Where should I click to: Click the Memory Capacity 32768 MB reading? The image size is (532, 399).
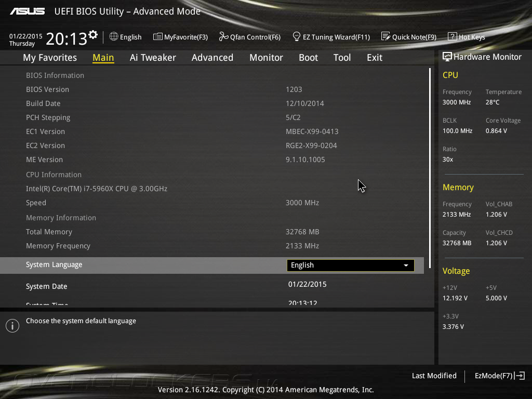tap(457, 243)
